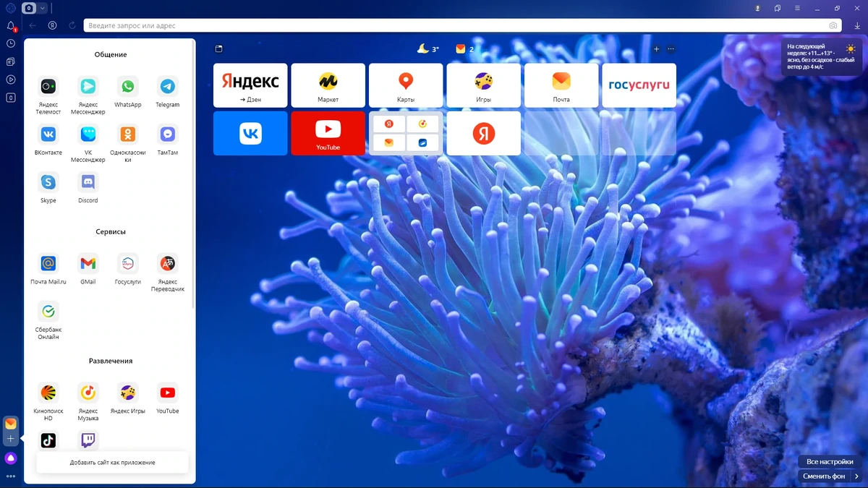The image size is (868, 488).
Task: Open the Games (Игры) tile
Action: [x=483, y=85]
